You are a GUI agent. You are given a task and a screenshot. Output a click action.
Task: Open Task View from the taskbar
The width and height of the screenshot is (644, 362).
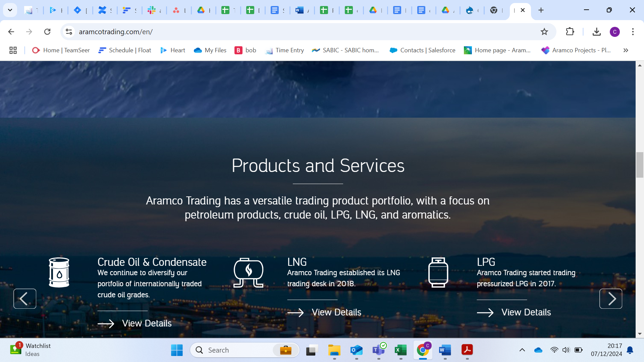click(x=312, y=350)
